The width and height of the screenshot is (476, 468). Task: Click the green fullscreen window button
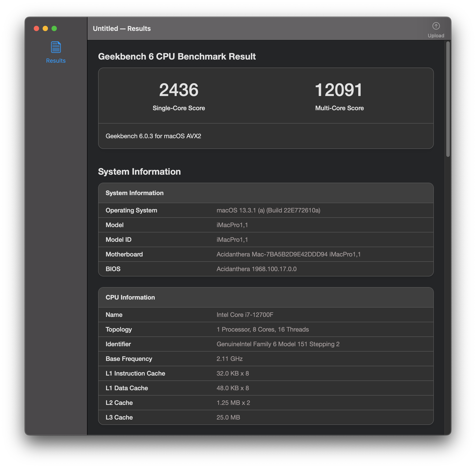click(54, 28)
